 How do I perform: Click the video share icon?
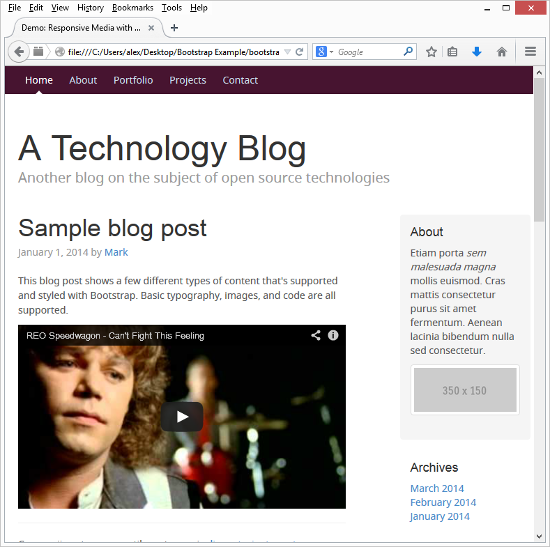pyautogui.click(x=316, y=335)
